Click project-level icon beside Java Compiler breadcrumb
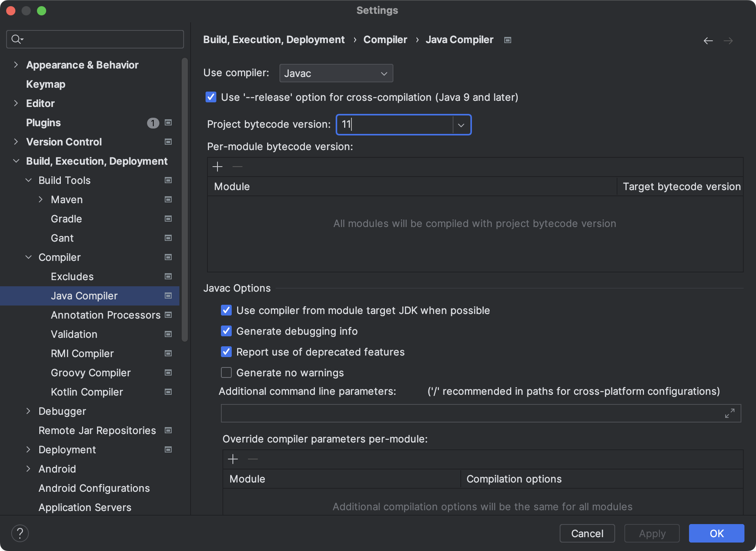756x551 pixels. tap(508, 40)
